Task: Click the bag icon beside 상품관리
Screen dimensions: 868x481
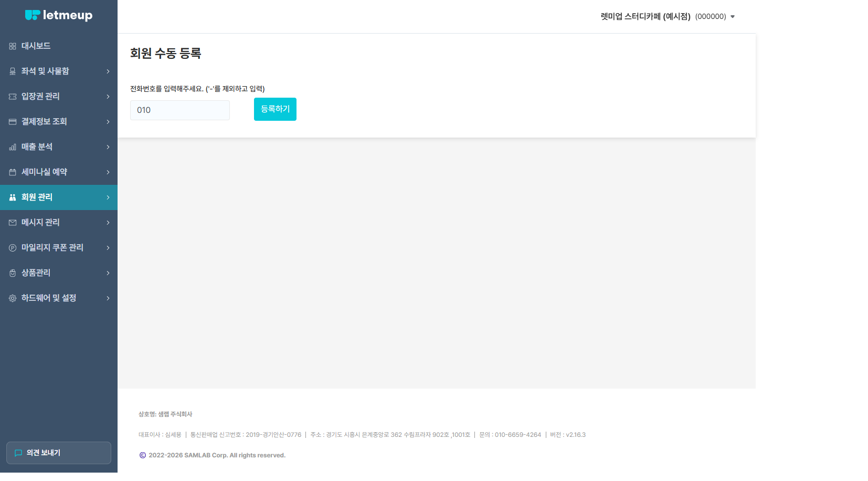Action: pos(13,273)
